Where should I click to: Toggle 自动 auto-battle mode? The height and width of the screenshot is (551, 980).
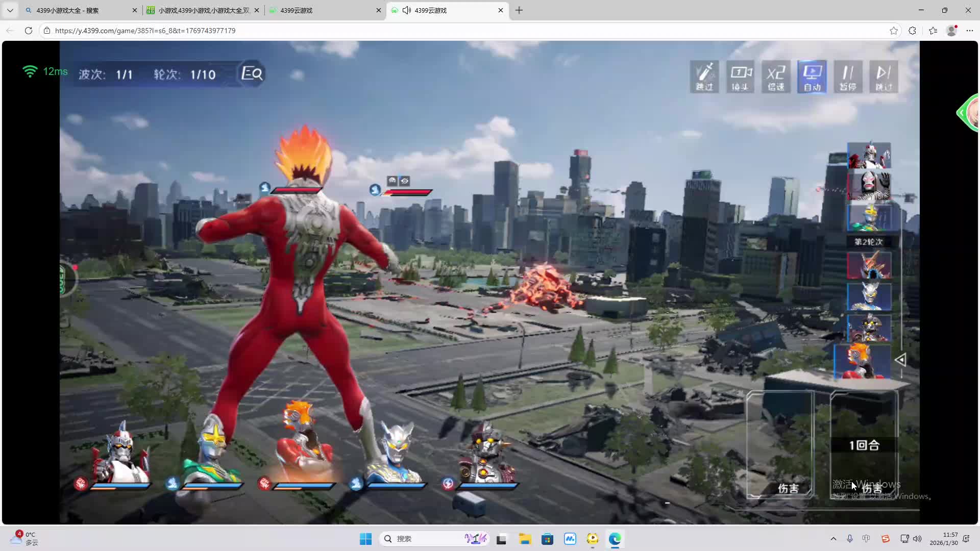(x=812, y=77)
